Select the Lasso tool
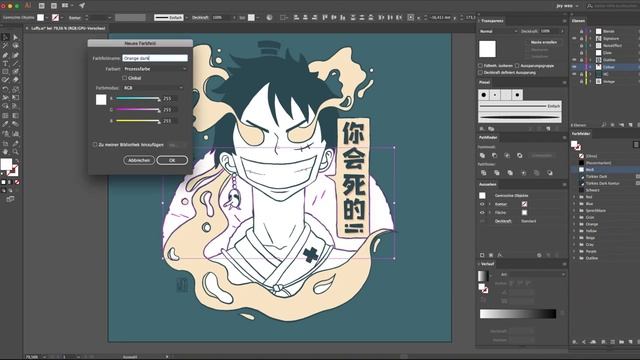 click(16, 46)
